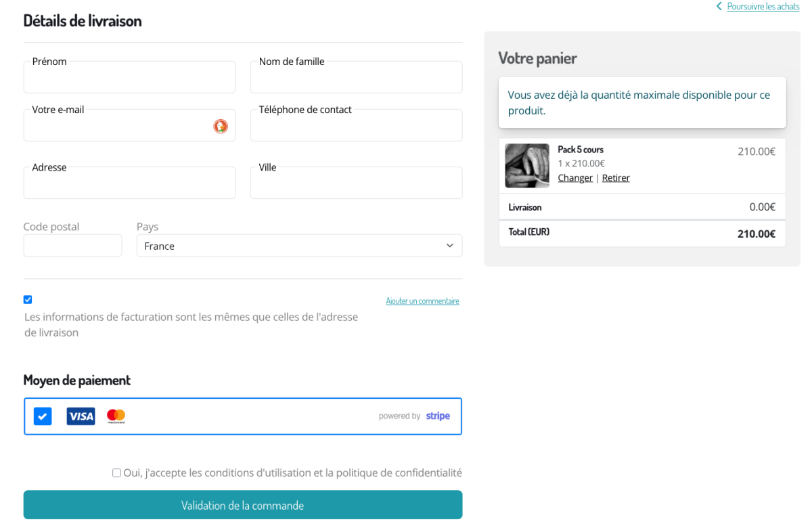Screen dimensions: 812x524
Task: Open the Pays country dropdown
Action: pyautogui.click(x=299, y=246)
